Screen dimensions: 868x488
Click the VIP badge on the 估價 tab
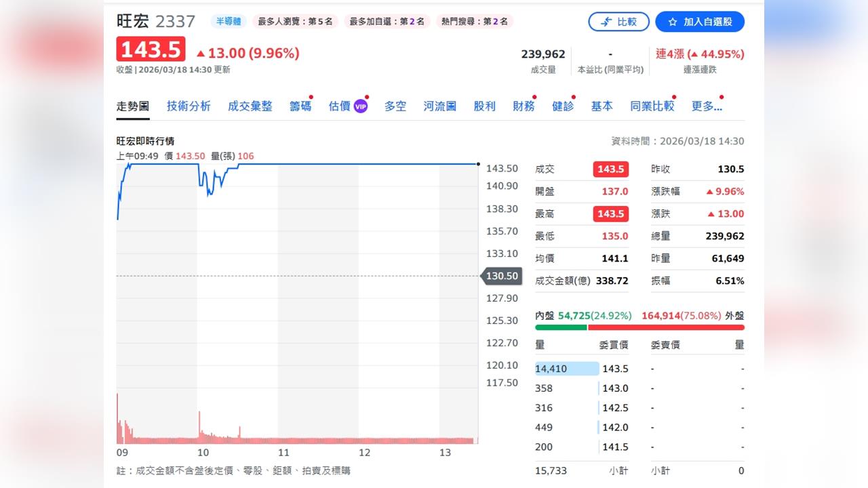(360, 106)
